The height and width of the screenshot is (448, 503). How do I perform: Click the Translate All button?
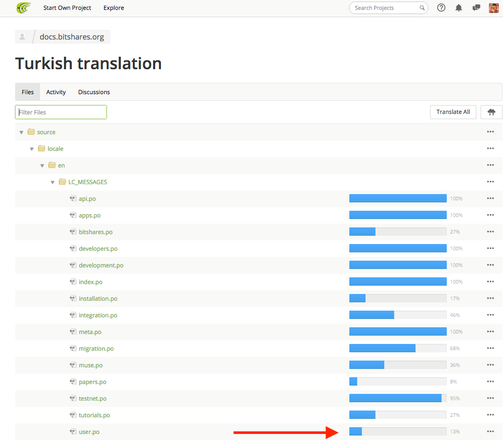click(453, 112)
